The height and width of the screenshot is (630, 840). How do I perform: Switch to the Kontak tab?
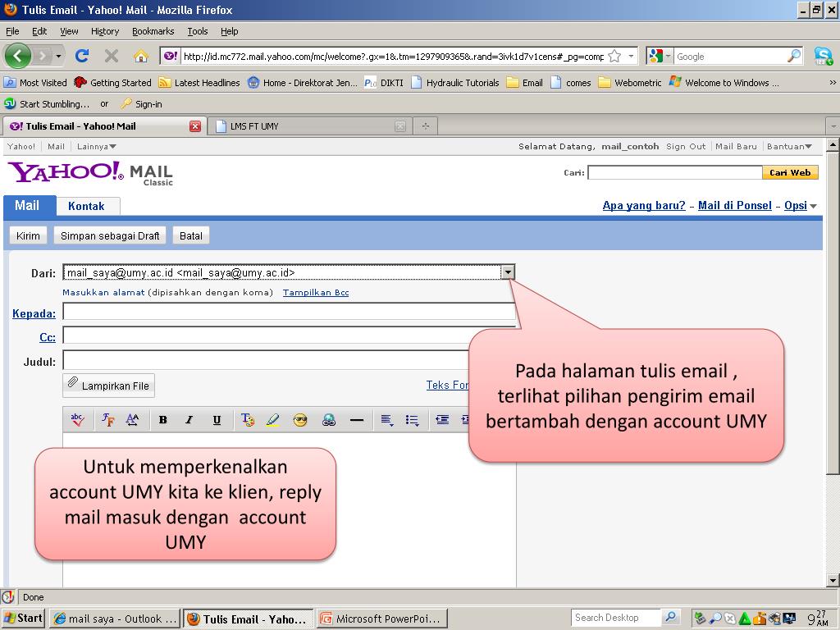point(86,206)
